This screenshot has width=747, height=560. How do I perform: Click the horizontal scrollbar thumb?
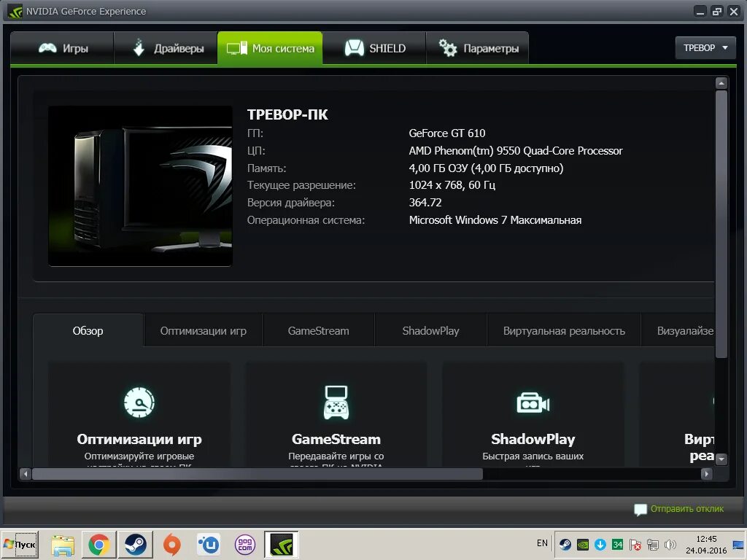pos(258,474)
